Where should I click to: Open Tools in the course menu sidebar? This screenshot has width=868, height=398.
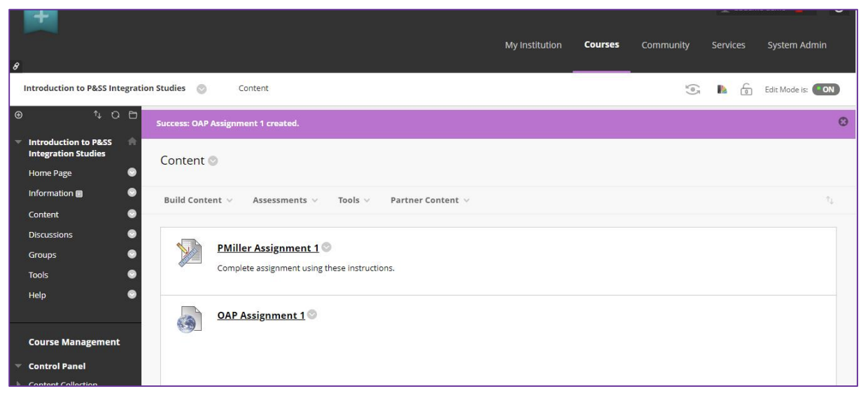38,275
